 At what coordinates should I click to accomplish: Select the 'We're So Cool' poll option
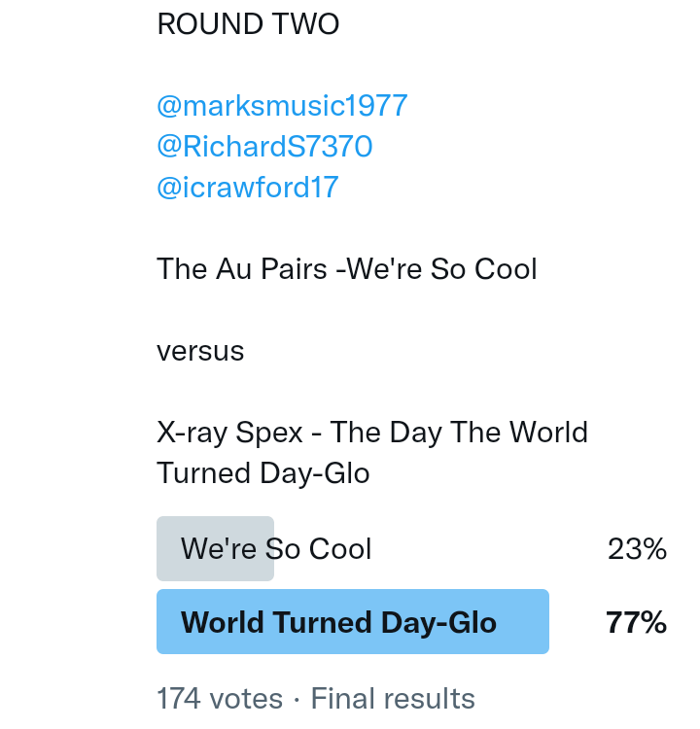pyautogui.click(x=276, y=549)
